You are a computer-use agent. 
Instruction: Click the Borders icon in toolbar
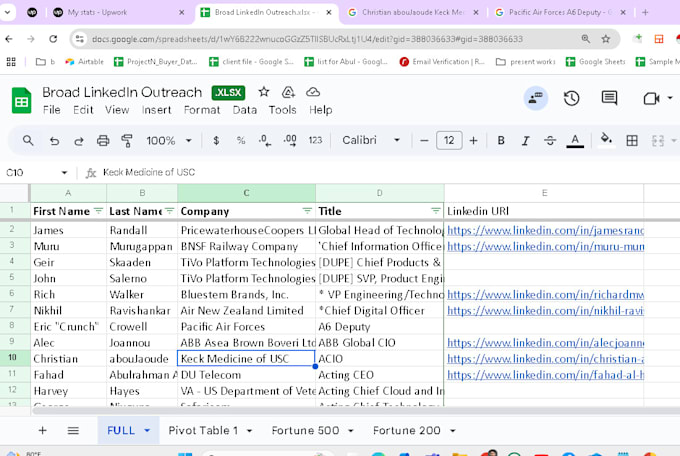click(x=632, y=141)
